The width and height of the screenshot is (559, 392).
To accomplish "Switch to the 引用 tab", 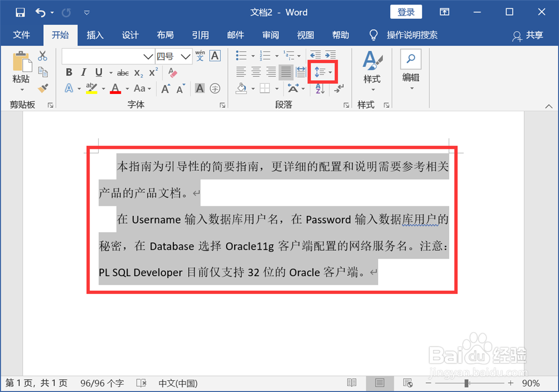I will pos(200,35).
